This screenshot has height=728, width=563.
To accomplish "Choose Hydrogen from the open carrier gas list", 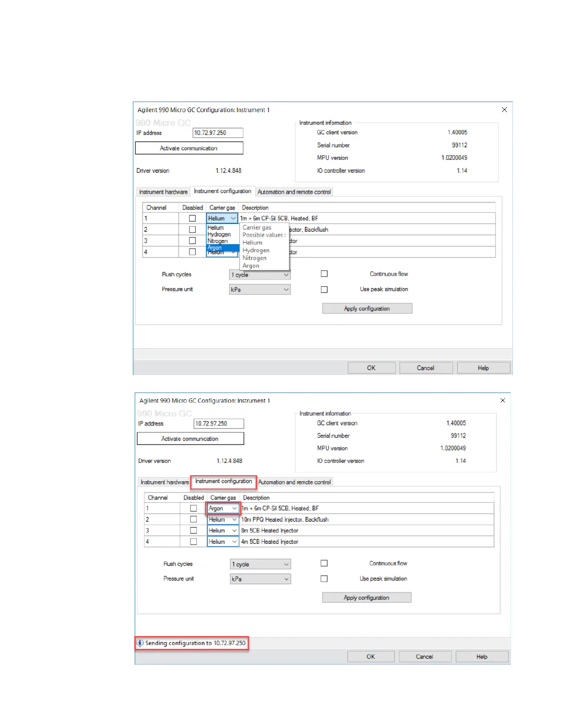I will 223,234.
